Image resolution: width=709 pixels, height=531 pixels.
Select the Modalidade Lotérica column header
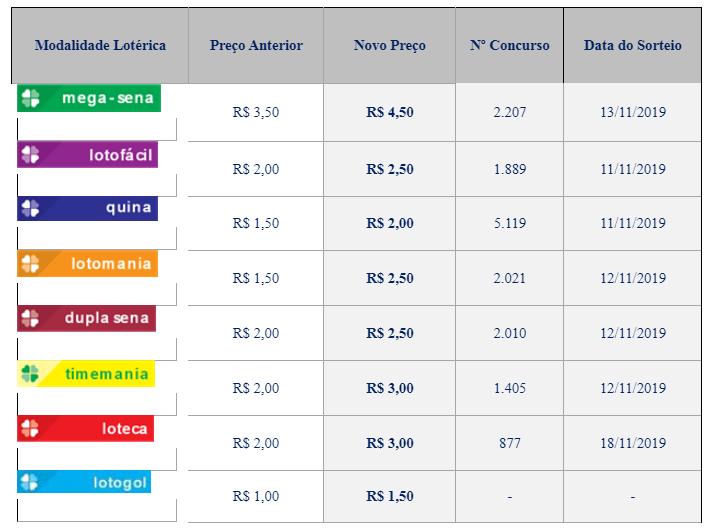point(100,46)
